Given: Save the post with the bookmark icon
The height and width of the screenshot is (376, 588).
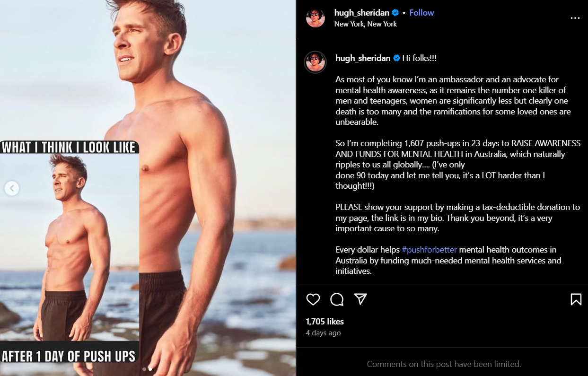Looking at the screenshot, I should 576,299.
